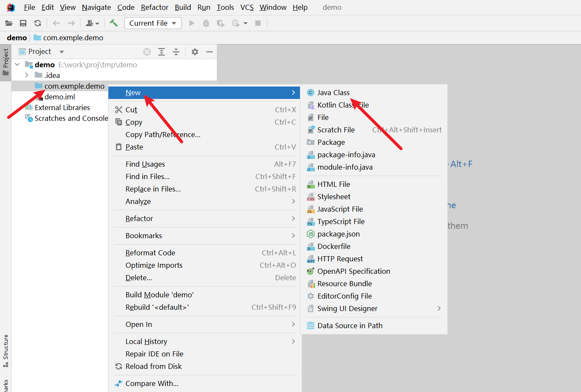Open the Tools menu
581x392 pixels.
click(225, 7)
